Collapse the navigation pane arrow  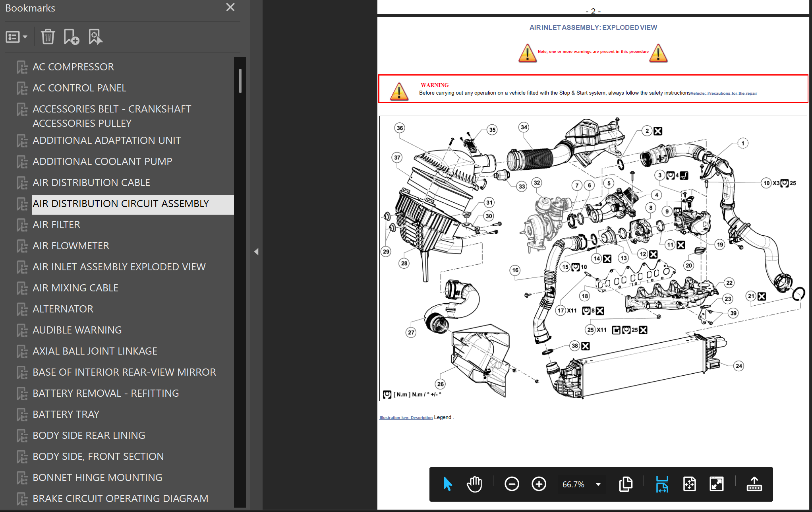pyautogui.click(x=256, y=252)
